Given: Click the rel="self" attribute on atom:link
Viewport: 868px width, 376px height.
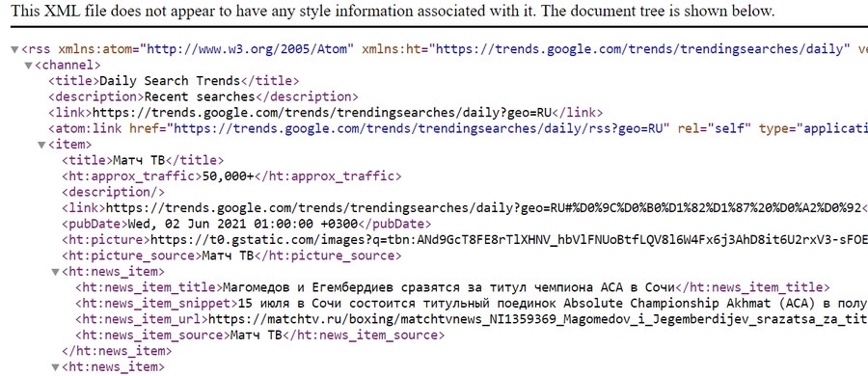Looking at the screenshot, I should [x=714, y=129].
